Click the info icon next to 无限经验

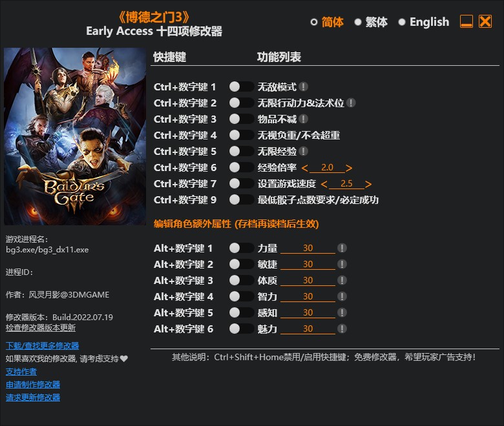[x=303, y=151]
